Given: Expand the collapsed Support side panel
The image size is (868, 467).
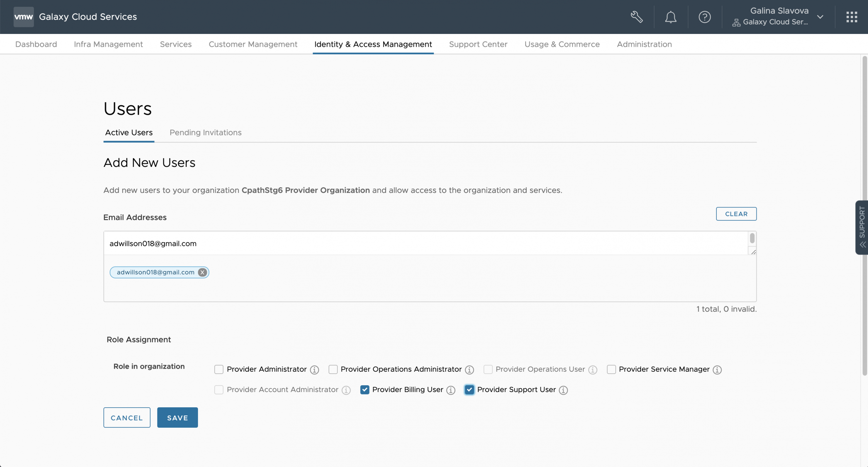Looking at the screenshot, I should click(862, 227).
